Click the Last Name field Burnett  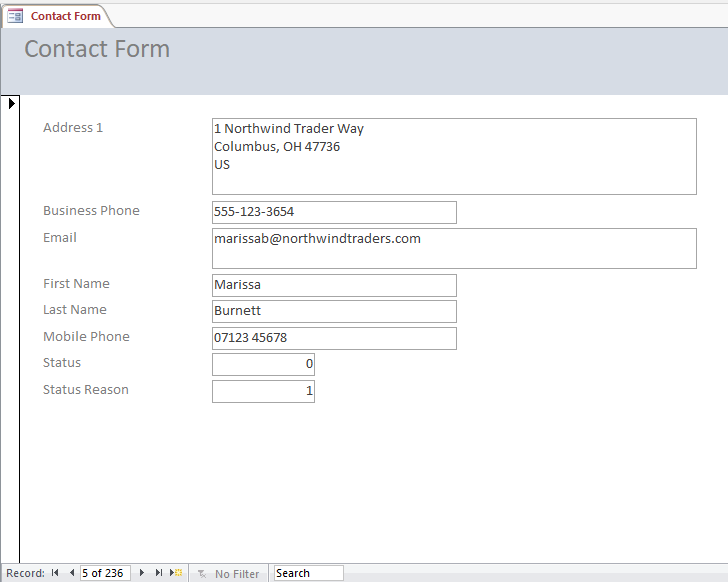tap(334, 311)
